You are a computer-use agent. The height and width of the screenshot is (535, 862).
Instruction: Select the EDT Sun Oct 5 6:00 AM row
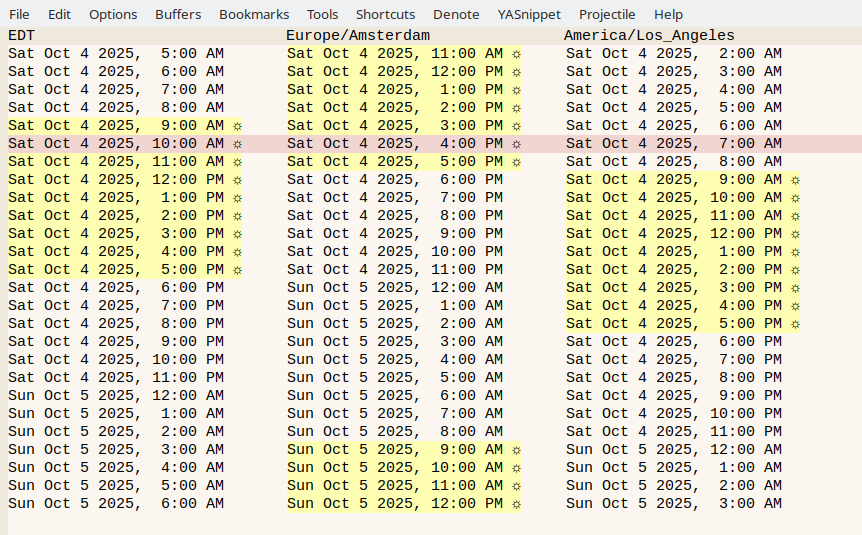pyautogui.click(x=116, y=504)
